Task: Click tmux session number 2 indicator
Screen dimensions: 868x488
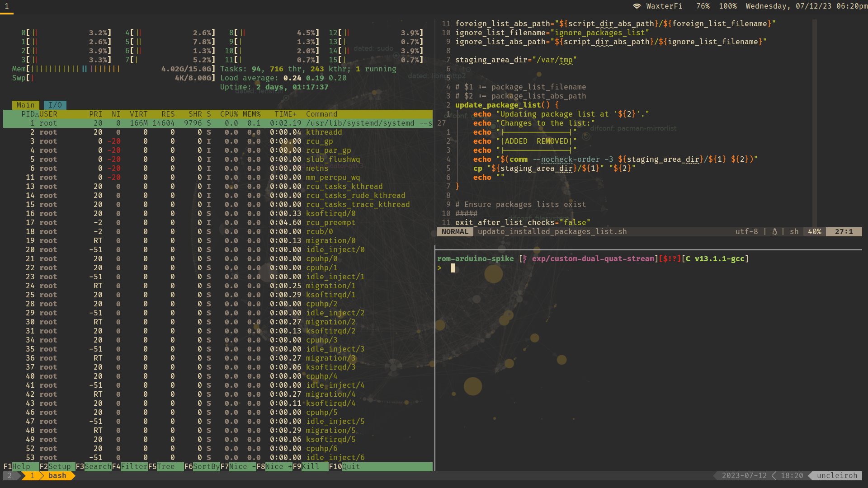Action: (10, 476)
